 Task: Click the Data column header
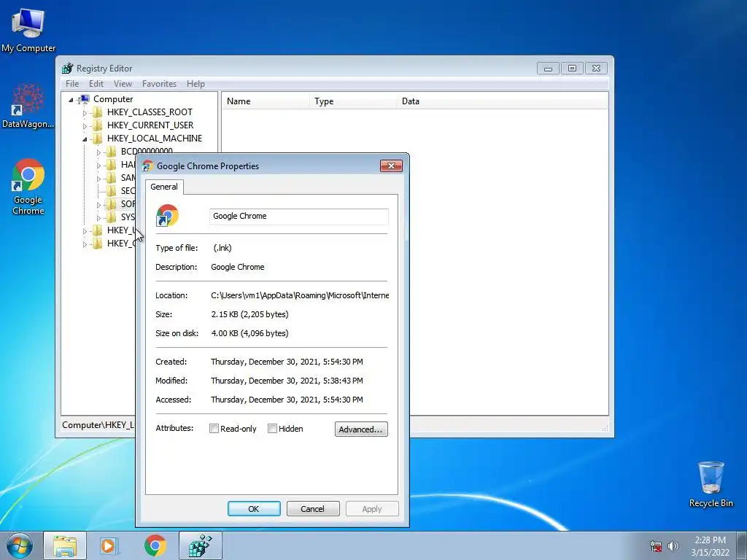click(x=502, y=101)
